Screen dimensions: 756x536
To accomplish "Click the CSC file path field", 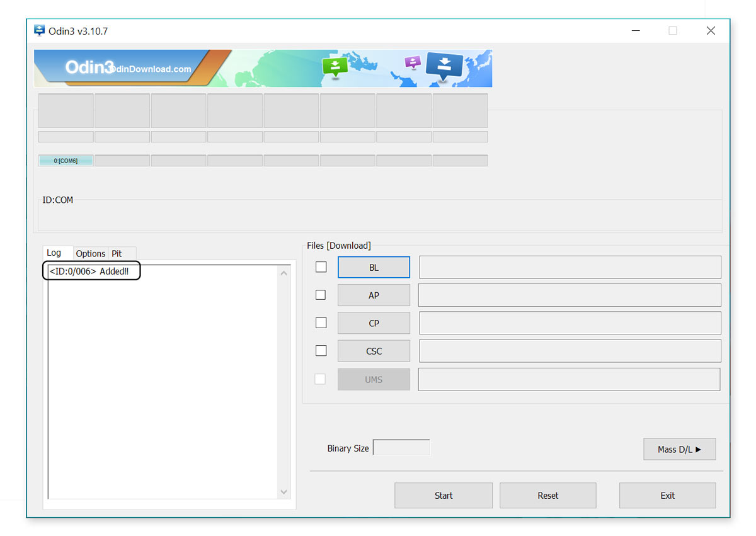I will click(x=570, y=351).
